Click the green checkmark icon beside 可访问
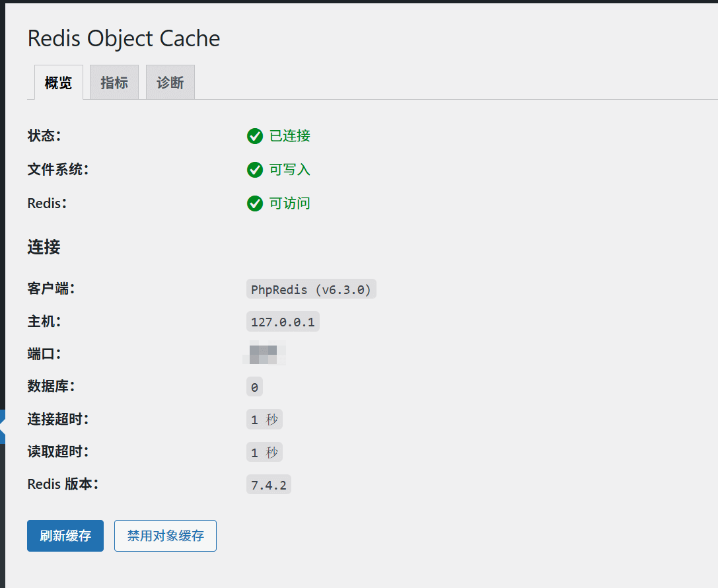Viewport: 718px width, 588px height. [x=255, y=203]
